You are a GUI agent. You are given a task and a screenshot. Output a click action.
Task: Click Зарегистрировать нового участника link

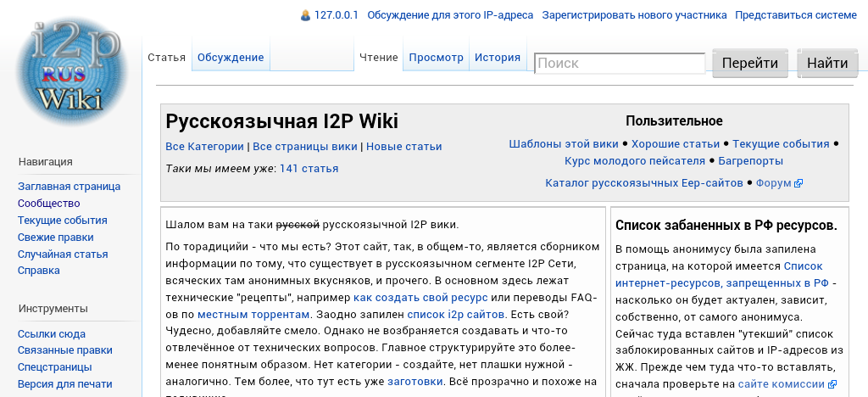(634, 15)
